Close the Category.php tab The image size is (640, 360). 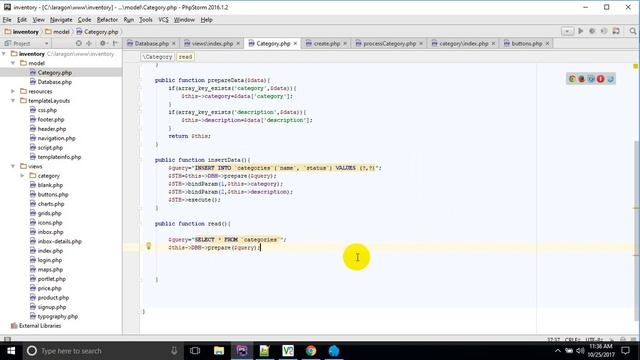[295, 43]
